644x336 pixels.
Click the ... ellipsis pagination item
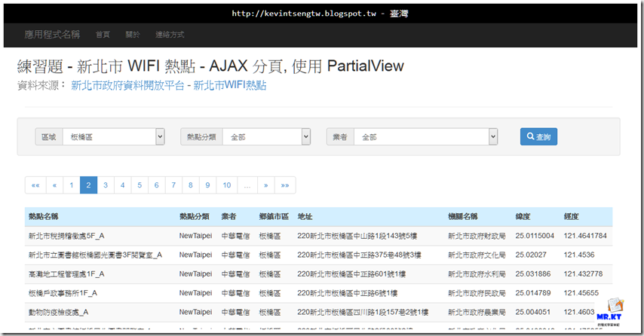pos(247,185)
